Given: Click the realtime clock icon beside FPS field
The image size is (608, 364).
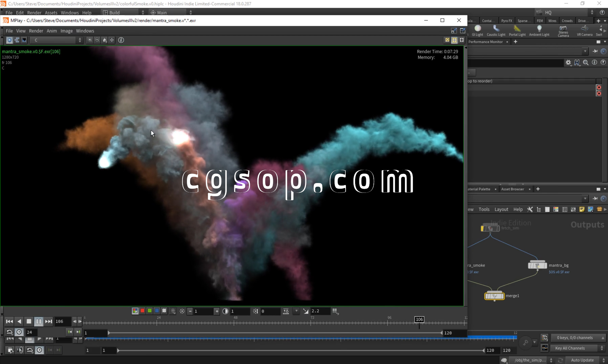Looking at the screenshot, I should 19,332.
